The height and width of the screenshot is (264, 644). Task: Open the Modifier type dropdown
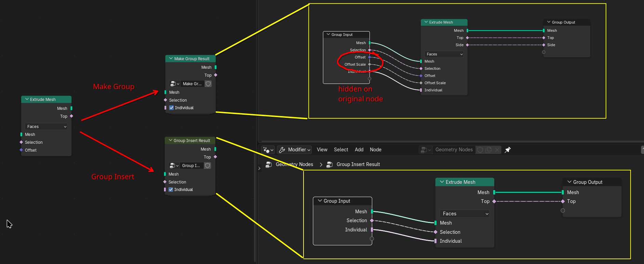coord(295,150)
